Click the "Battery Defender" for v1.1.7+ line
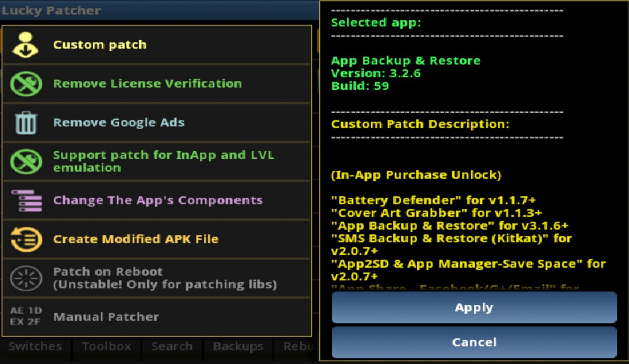The width and height of the screenshot is (629, 364). (433, 200)
